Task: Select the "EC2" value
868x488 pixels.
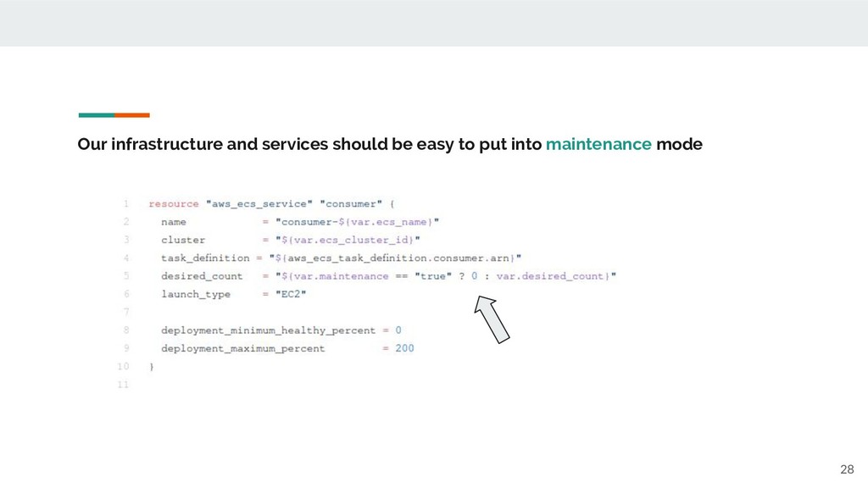Action: 291,294
